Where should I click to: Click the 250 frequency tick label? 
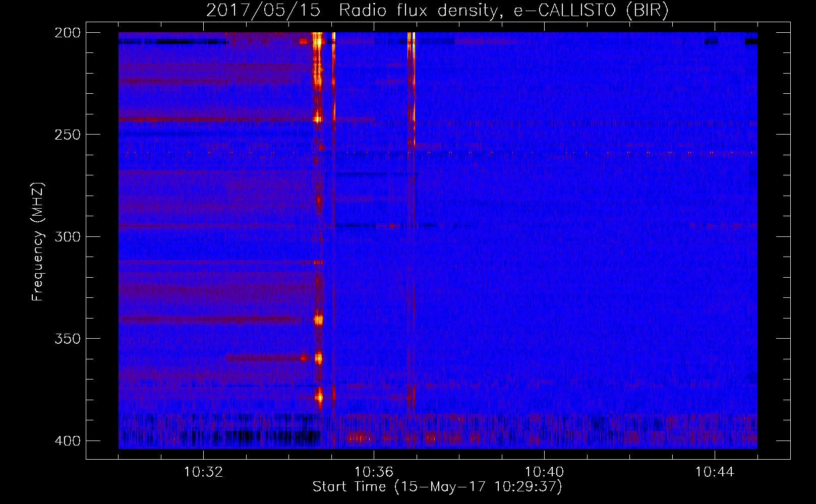67,135
